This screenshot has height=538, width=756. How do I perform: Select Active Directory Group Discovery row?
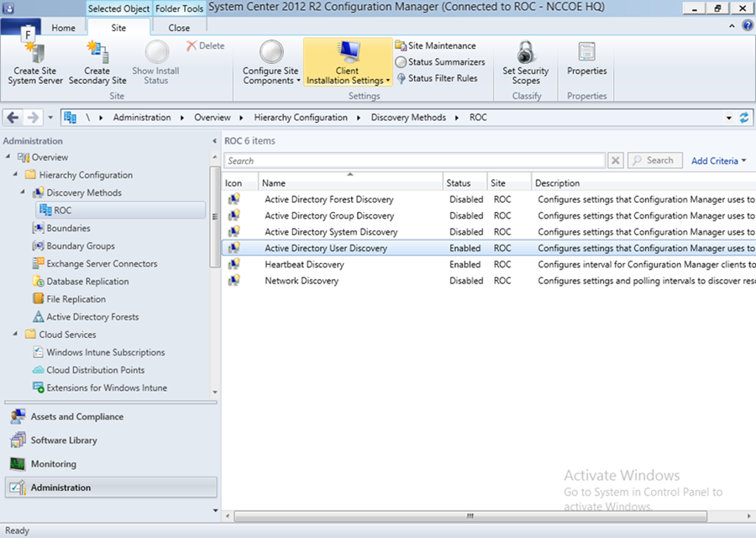[489, 216]
